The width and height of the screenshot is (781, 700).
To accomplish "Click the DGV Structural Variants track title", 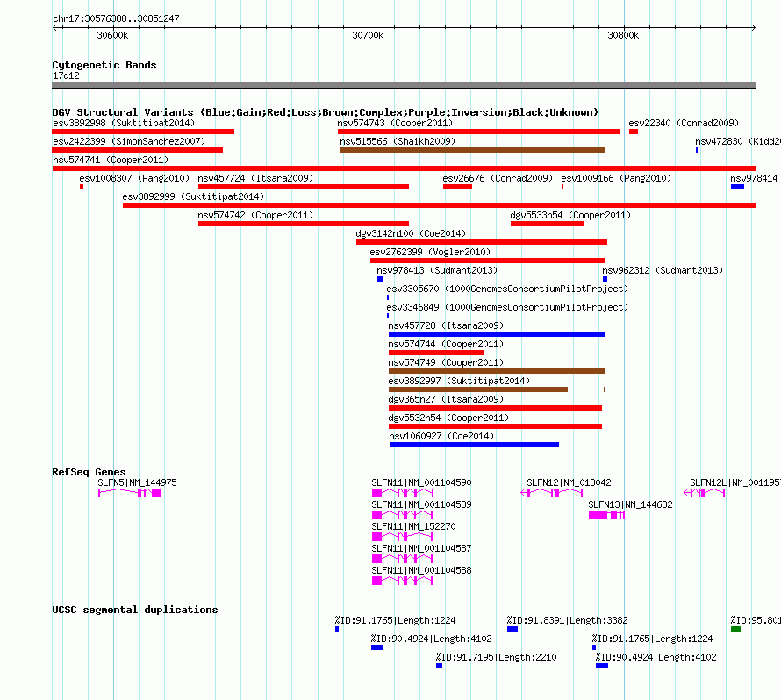I will point(326,112).
